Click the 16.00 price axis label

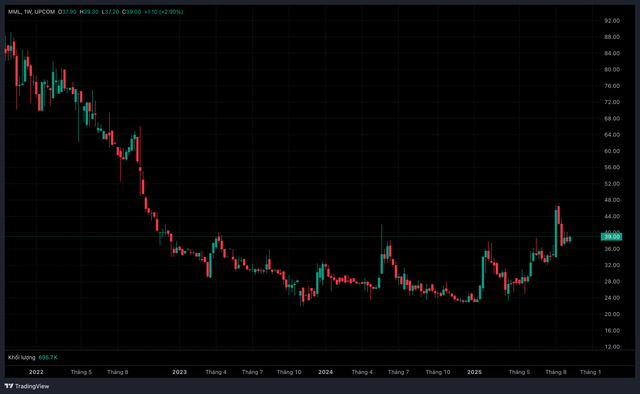[x=612, y=331]
